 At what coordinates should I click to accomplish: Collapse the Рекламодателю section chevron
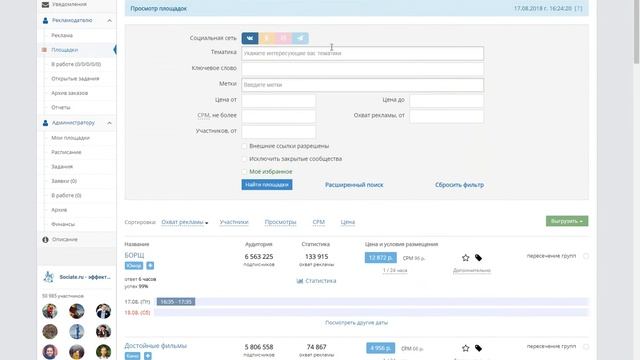109,20
